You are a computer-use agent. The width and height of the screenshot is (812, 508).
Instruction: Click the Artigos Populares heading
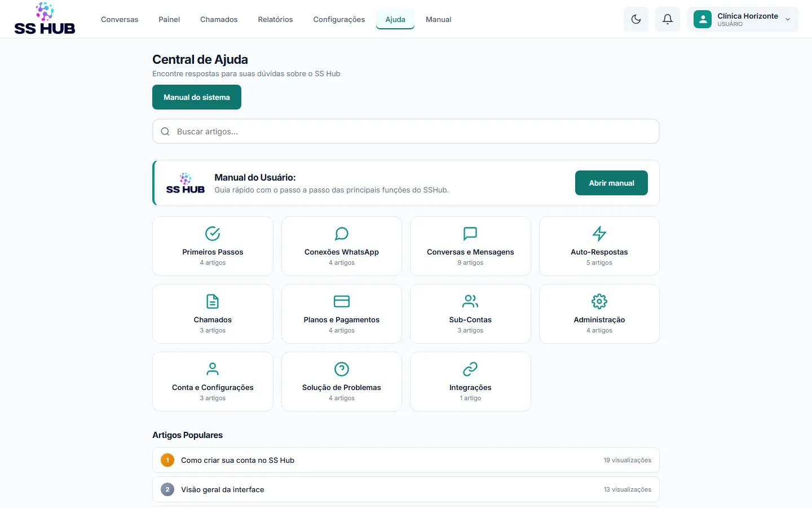click(188, 435)
